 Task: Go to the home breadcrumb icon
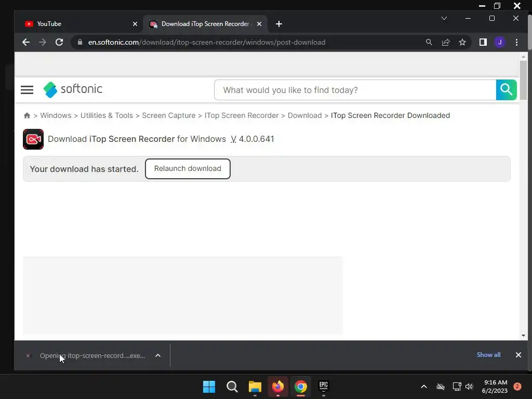coord(27,115)
